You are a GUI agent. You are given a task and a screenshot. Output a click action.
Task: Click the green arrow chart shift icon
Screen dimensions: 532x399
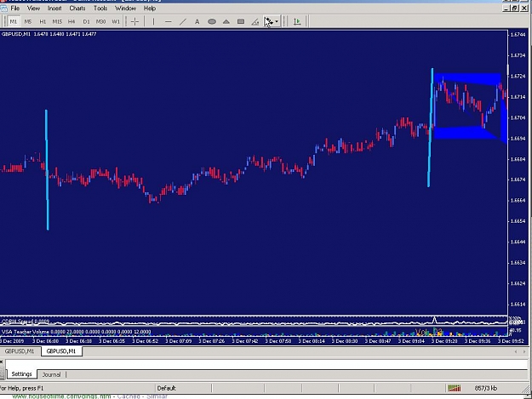coord(297,22)
